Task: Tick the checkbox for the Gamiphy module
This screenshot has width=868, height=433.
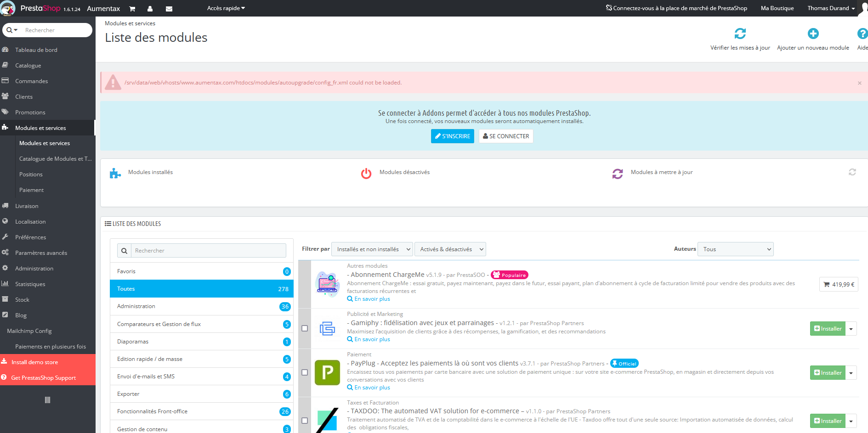Action: coord(305,328)
